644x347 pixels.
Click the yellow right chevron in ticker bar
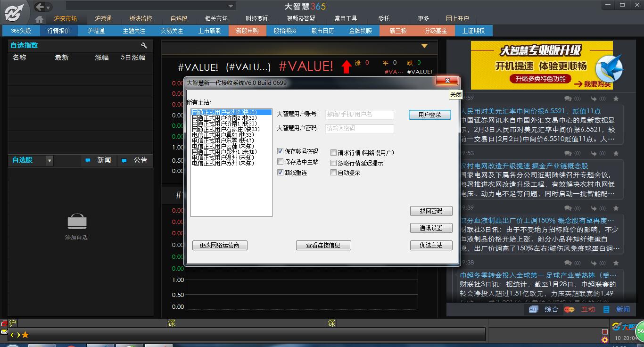click(18, 335)
